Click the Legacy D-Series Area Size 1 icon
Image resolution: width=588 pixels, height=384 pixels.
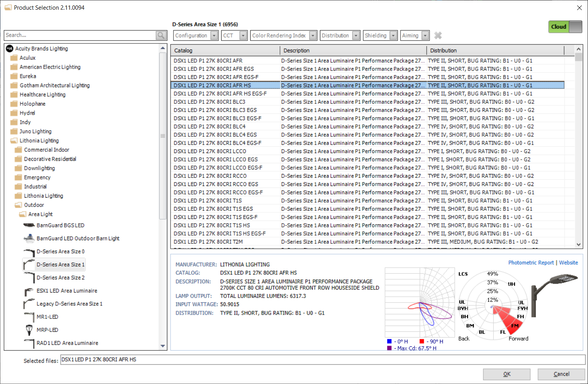29,304
